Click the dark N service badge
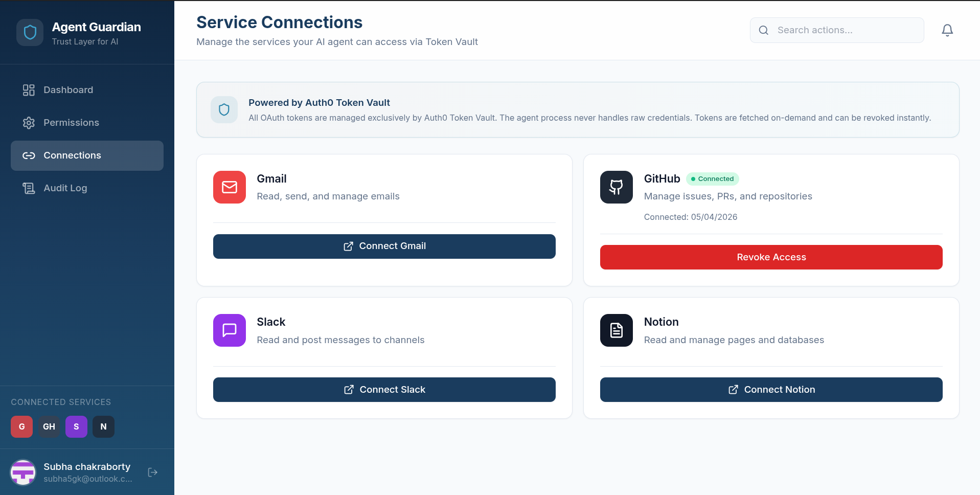The image size is (980, 495). [103, 426]
